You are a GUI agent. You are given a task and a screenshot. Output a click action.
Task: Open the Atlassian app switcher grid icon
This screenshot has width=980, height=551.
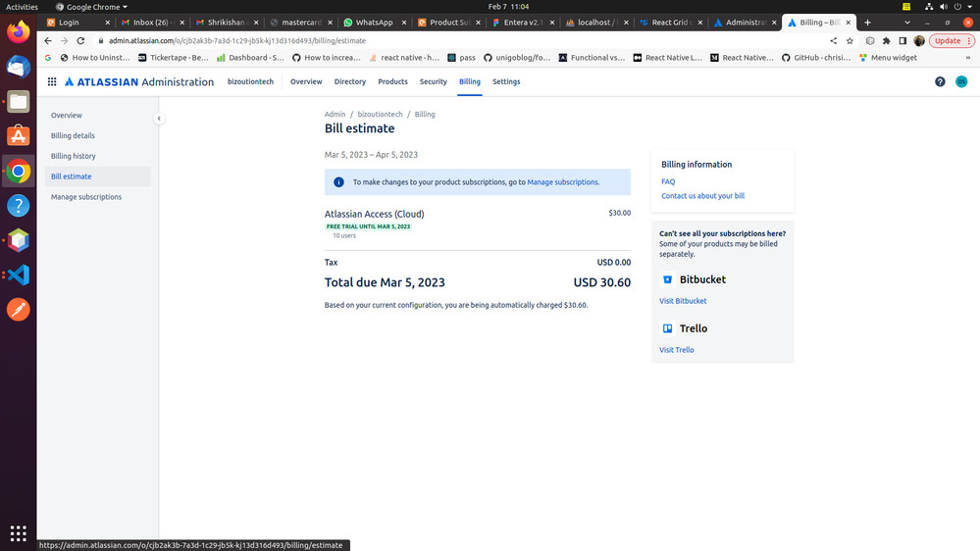pyautogui.click(x=52, y=82)
